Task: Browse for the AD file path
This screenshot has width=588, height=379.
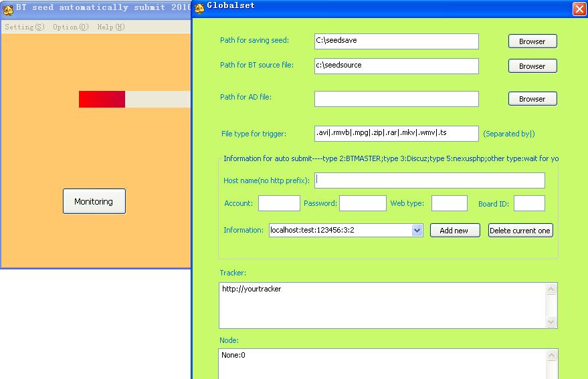Action: coord(532,99)
